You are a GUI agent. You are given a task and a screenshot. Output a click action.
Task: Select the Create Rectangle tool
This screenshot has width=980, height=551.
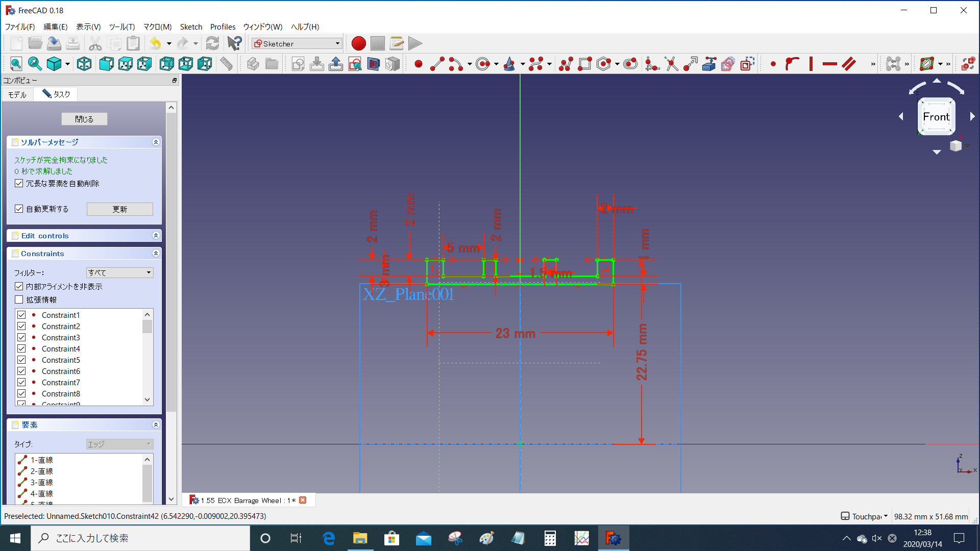coord(585,64)
